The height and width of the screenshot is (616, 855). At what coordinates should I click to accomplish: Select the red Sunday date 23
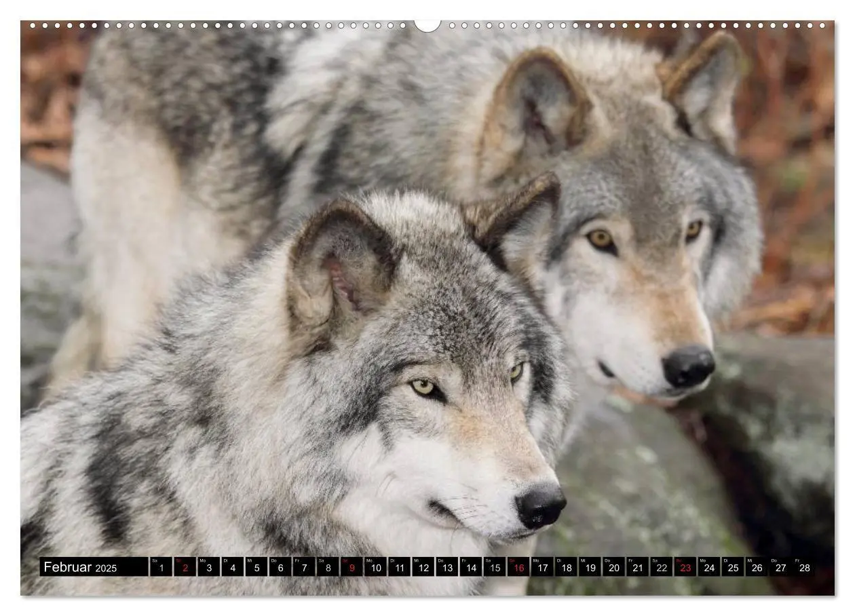(685, 567)
